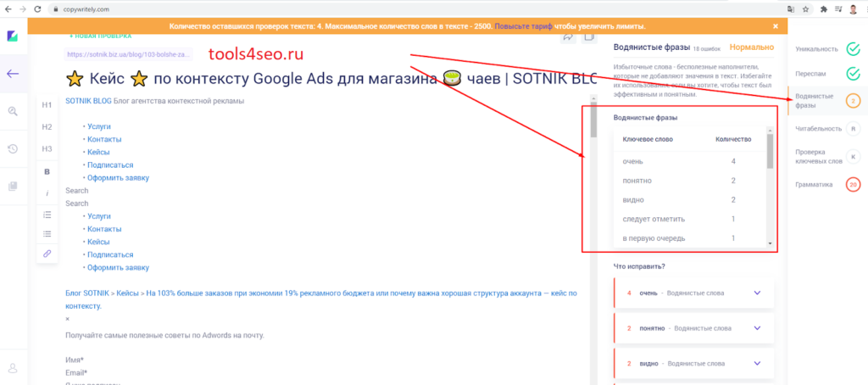868x385 pixels.
Task: Open the media control icon in the browser toolbar
Action: coord(838,8)
